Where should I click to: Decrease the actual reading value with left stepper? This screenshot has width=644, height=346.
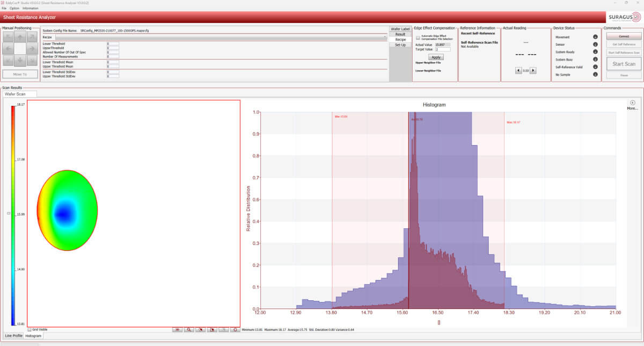click(517, 70)
